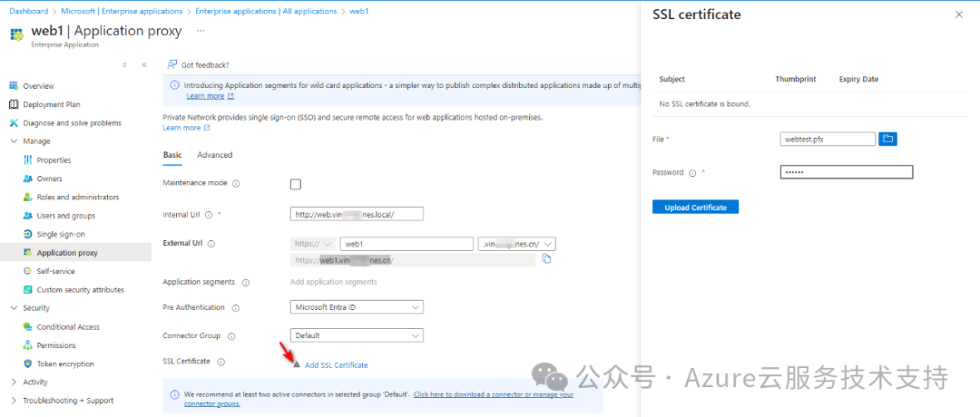980x417 pixels.
Task: Focus the Internal Url input field
Action: 357,214
